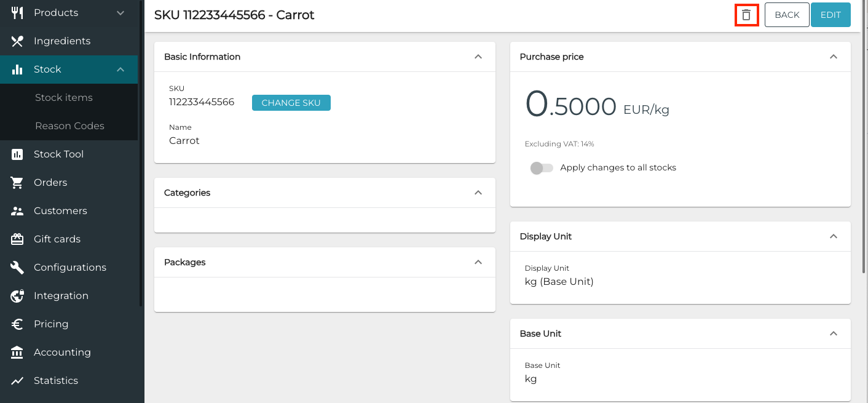
Task: Collapse the Purchase price panel
Action: (x=834, y=57)
